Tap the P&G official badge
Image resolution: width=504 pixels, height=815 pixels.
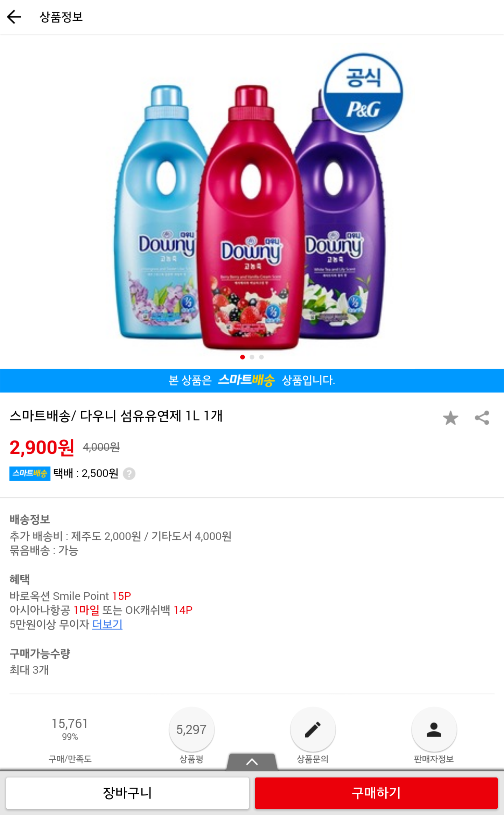click(363, 93)
